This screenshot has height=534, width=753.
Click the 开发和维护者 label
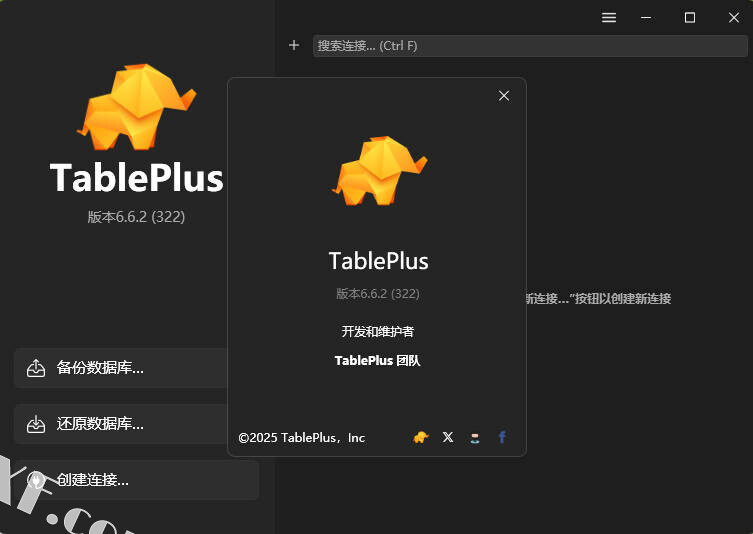pos(377,331)
